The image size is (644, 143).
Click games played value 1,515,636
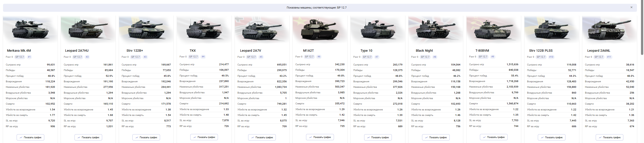click(512, 64)
